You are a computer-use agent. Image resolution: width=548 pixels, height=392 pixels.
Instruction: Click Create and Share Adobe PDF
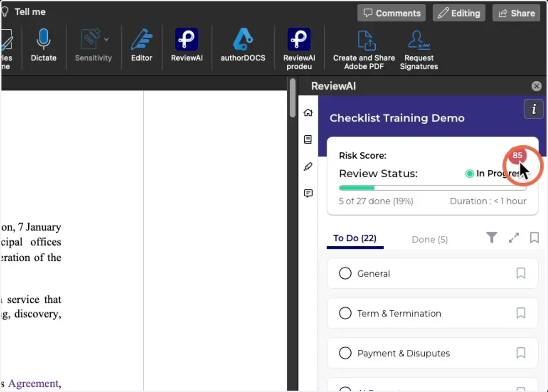[364, 50]
